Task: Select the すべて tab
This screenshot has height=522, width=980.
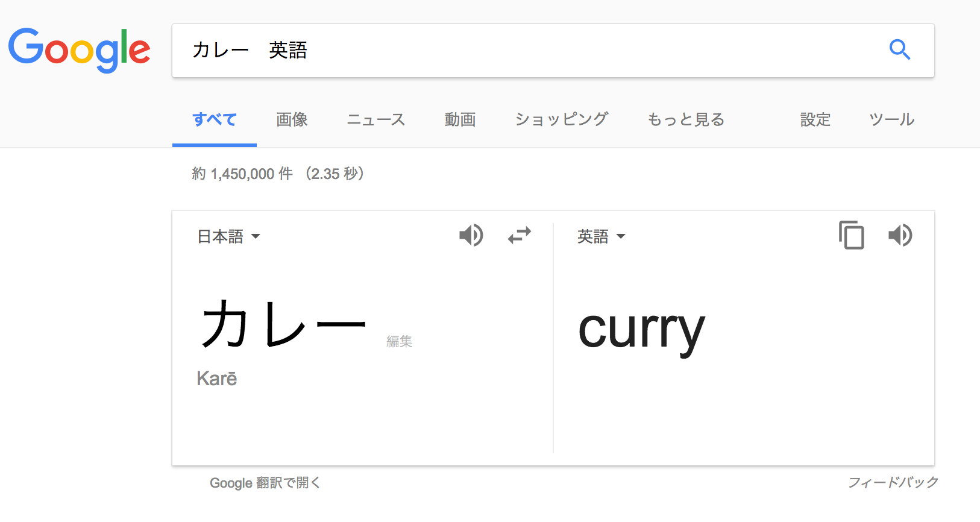Action: coord(214,119)
